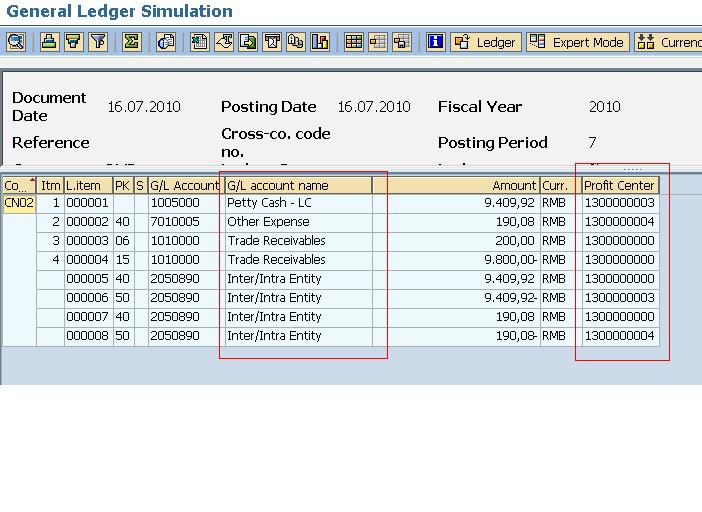Click the first grid layout icon
Image resolution: width=702 pixels, height=512 pixels.
(354, 42)
